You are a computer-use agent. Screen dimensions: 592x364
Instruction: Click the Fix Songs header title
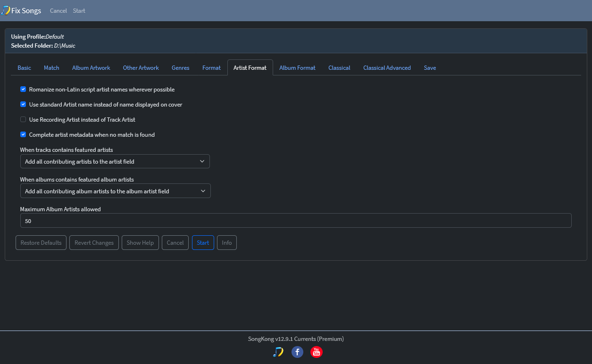(x=26, y=10)
